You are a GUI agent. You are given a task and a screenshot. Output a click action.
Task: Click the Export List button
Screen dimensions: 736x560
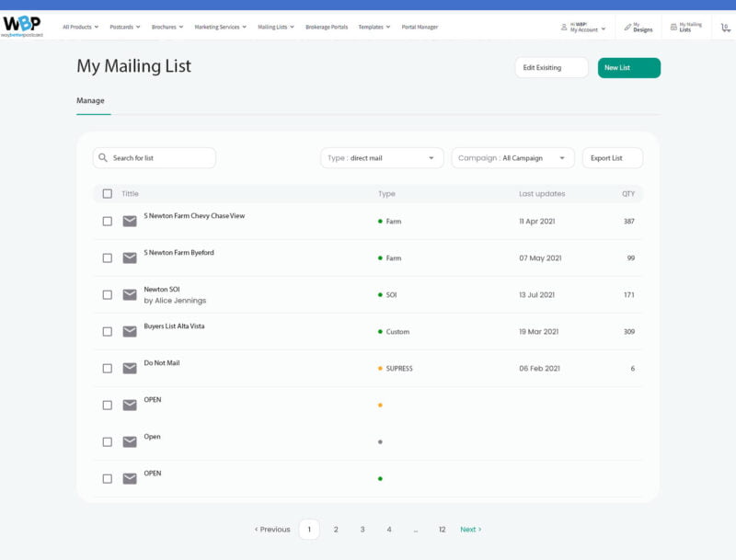[x=613, y=158]
